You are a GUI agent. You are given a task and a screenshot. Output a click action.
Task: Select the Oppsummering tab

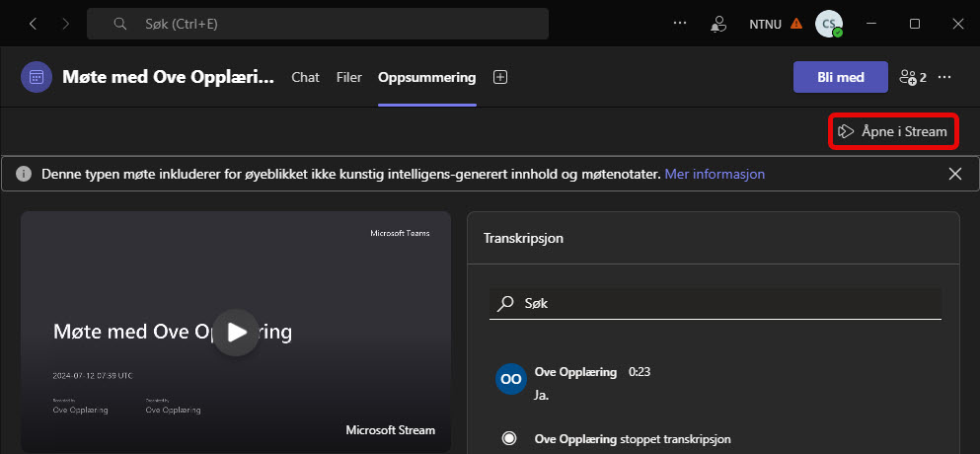coord(427,78)
